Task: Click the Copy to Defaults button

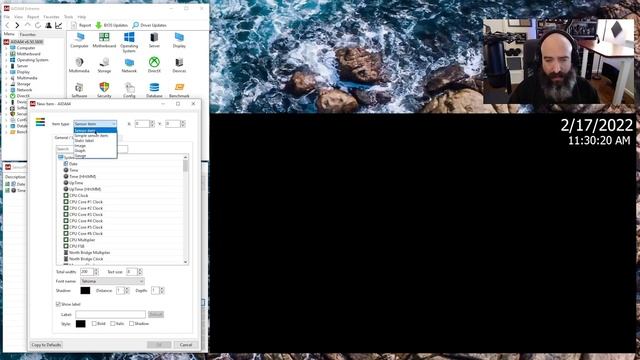Action: coord(46,345)
